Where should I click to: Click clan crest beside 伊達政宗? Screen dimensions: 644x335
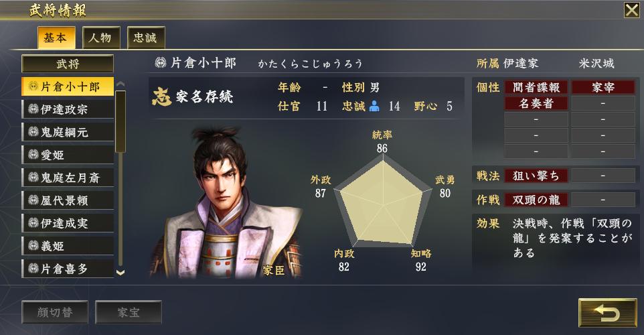tap(33, 109)
